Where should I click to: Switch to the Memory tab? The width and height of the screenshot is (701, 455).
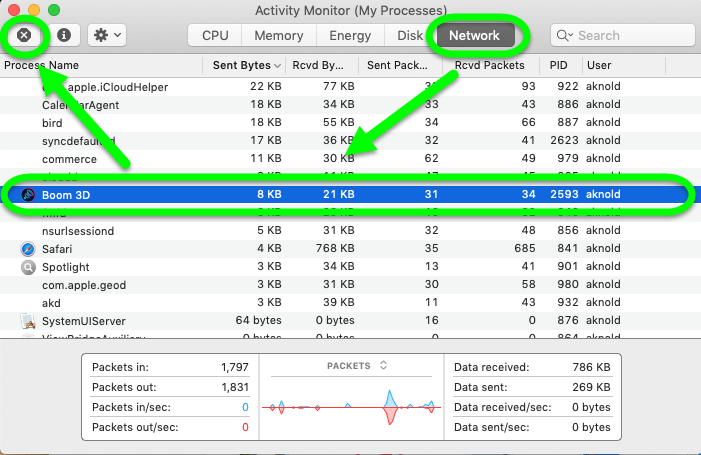pos(278,35)
